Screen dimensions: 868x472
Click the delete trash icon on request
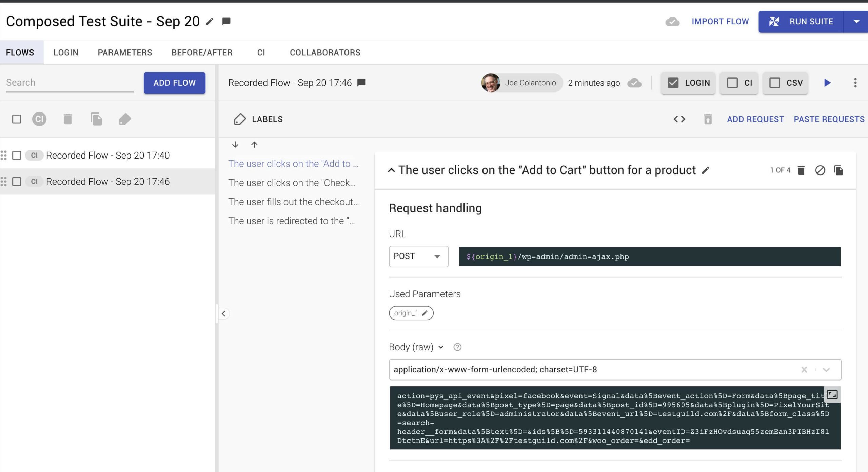801,170
